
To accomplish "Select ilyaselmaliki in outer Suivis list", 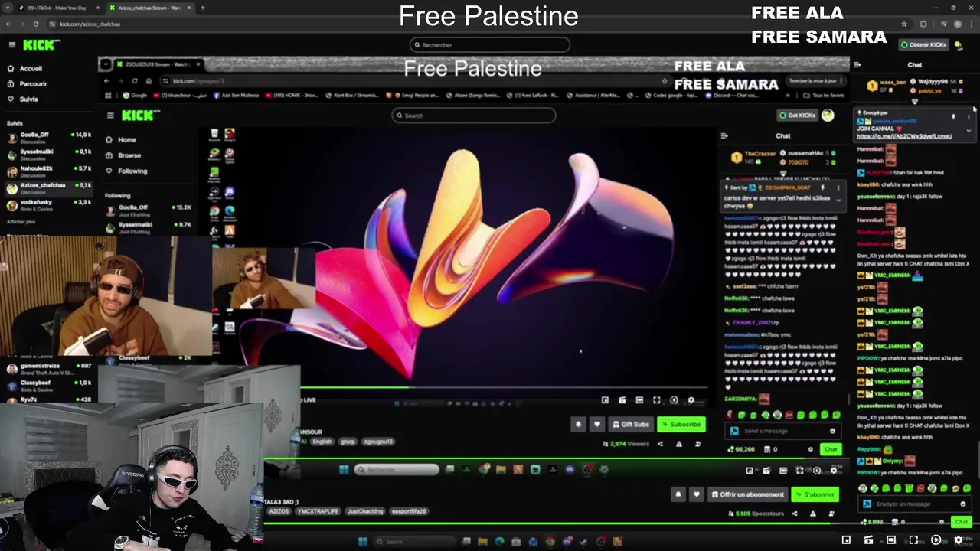I will (47, 154).
